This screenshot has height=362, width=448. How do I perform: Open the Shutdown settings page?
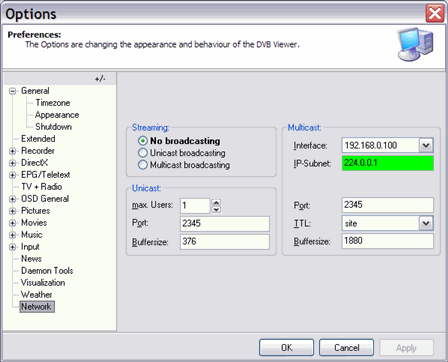click(x=53, y=127)
